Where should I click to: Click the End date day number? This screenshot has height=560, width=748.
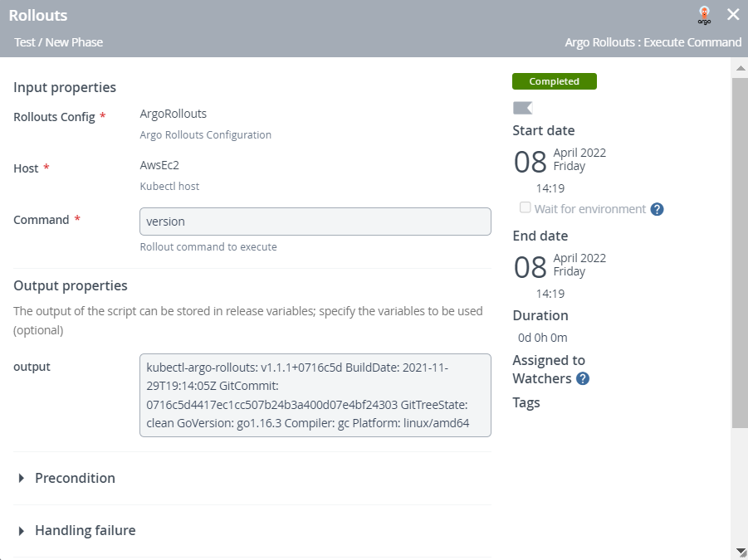[x=530, y=267]
